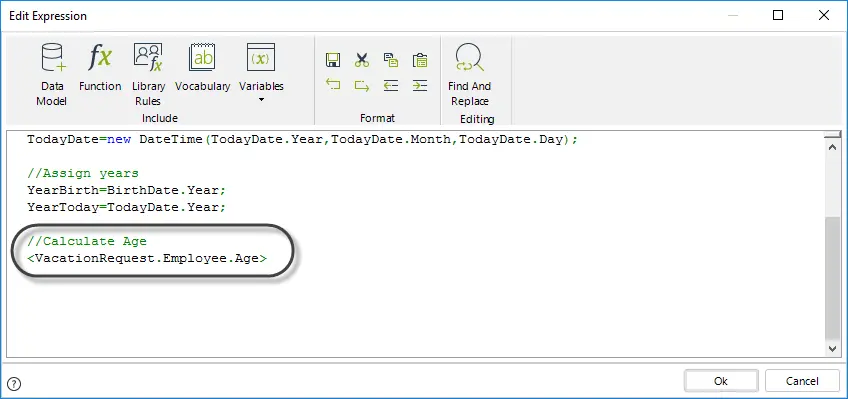The height and width of the screenshot is (399, 848).
Task: Increase indent of code line
Action: click(420, 85)
